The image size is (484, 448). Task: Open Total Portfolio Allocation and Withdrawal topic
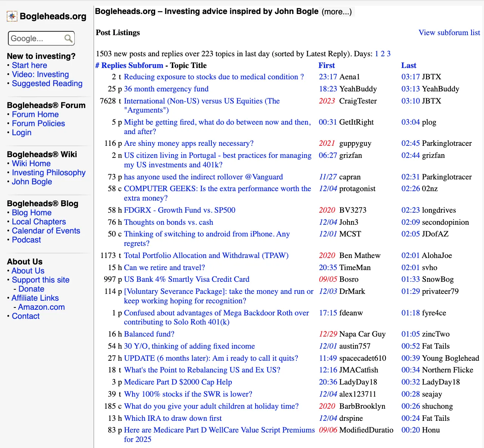(x=206, y=255)
